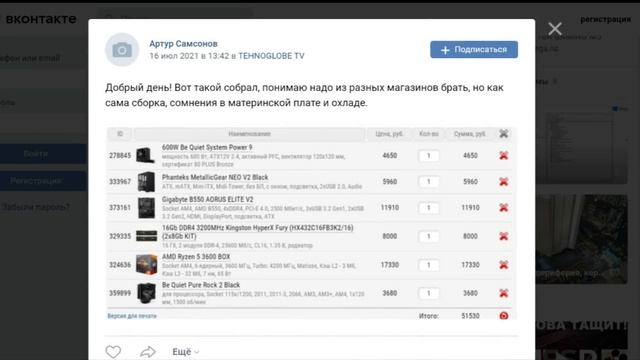640x360 pixels.
Task: Open Be Quiet Pure Rock 2 Black link
Action: click(201, 285)
